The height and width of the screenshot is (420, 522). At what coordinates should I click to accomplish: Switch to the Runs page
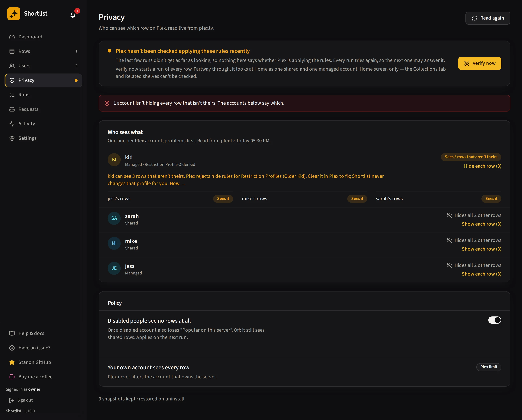43,95
